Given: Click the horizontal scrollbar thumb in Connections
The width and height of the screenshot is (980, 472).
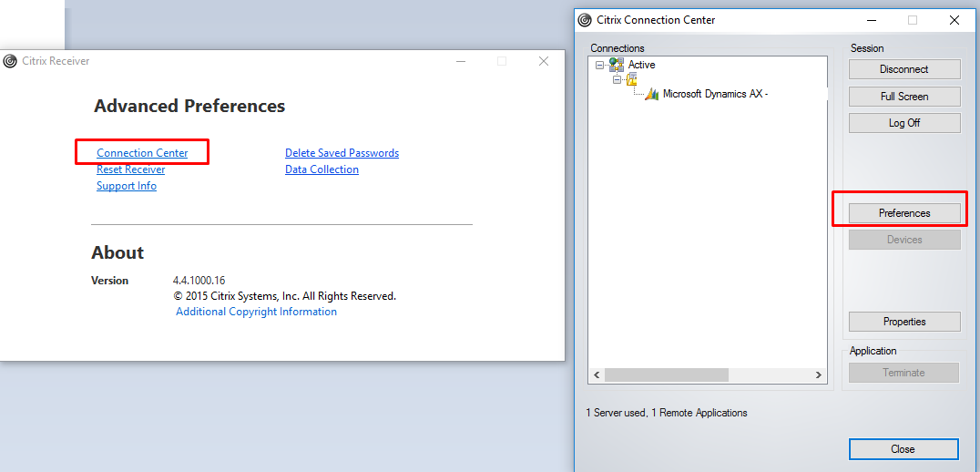Looking at the screenshot, I should click(667, 375).
